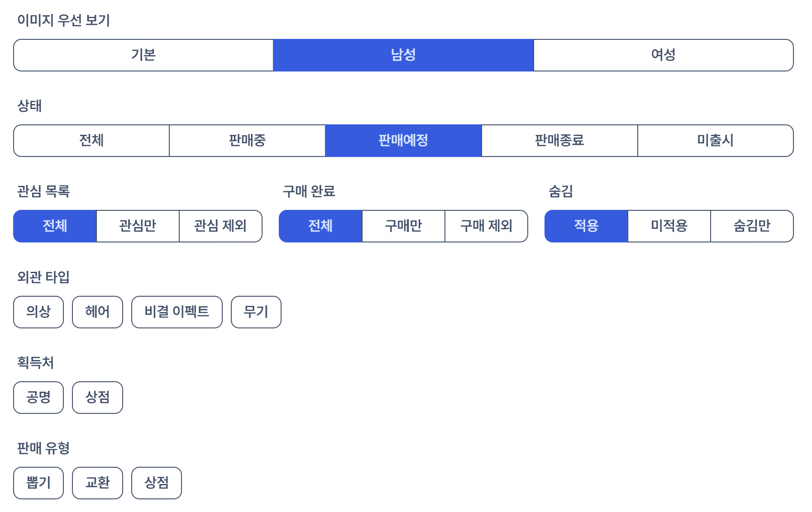The image size is (812, 512).
Task: Choose 구매 제외 purchase filter
Action: (x=486, y=226)
